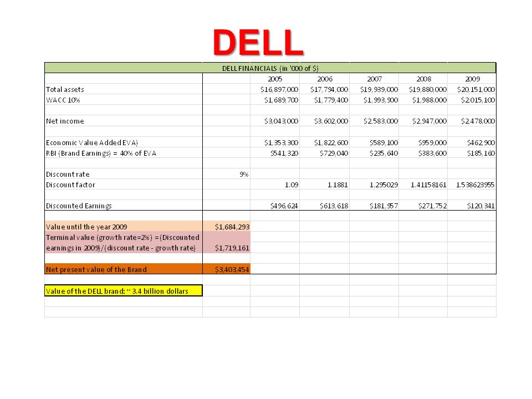Click the Terminal value formula label
Image resolution: width=532 pixels, height=399 pixels.
pos(122,243)
